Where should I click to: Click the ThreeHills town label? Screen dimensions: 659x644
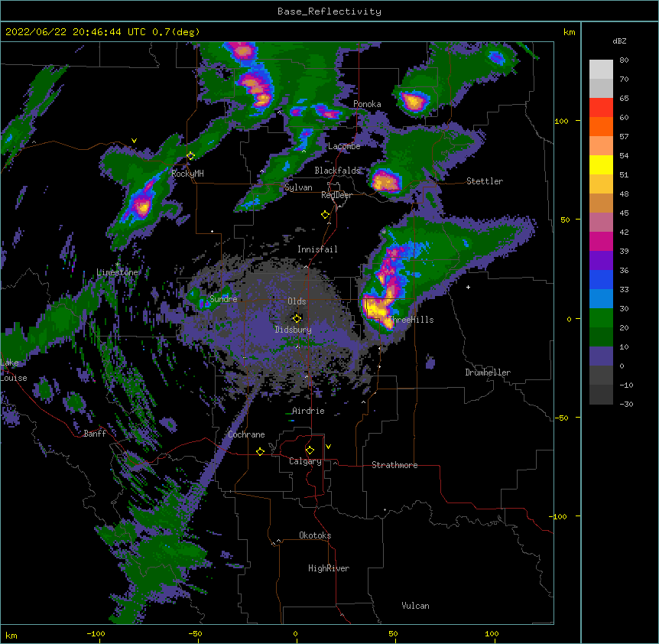[x=411, y=320]
